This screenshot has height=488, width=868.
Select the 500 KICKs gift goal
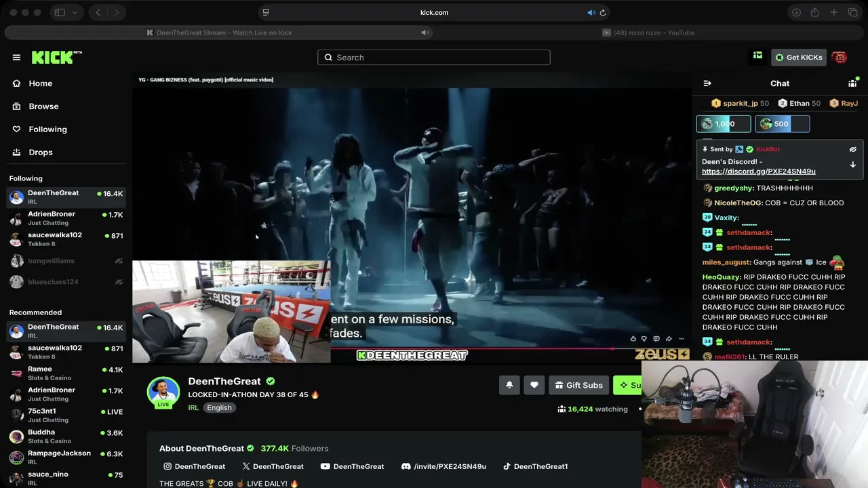[783, 124]
